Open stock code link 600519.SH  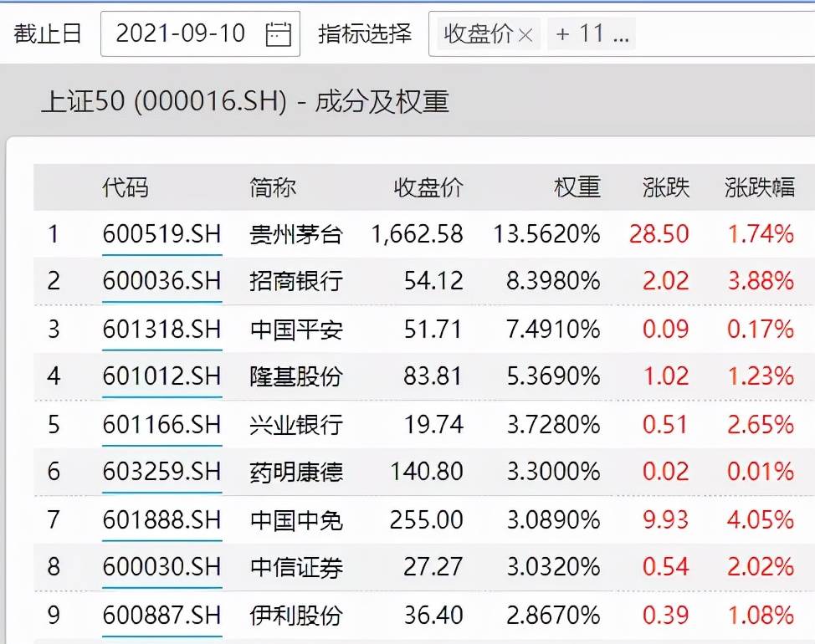pos(162,234)
